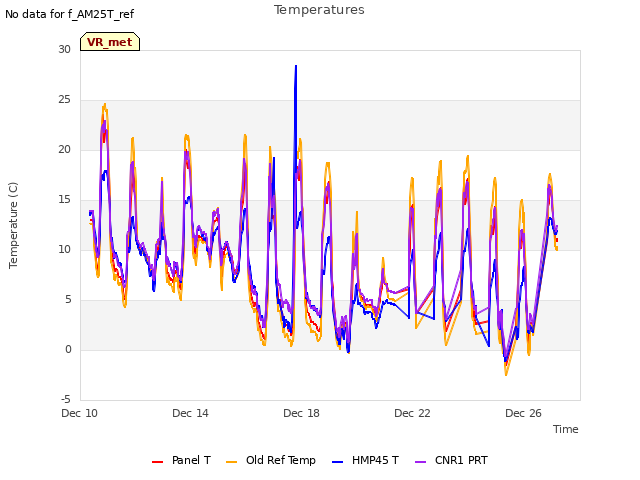
Task: Click the Dec 22 x-axis label
Action: pos(412,413)
